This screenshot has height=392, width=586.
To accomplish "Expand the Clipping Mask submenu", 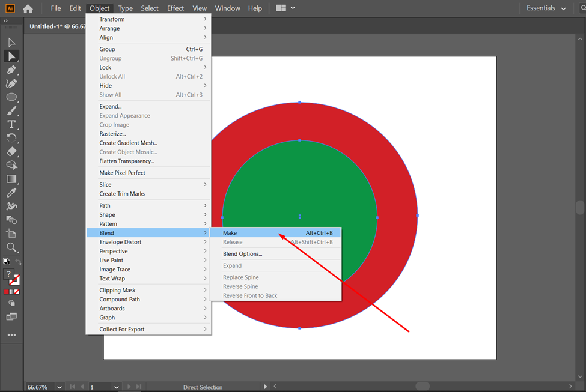I will [x=148, y=290].
